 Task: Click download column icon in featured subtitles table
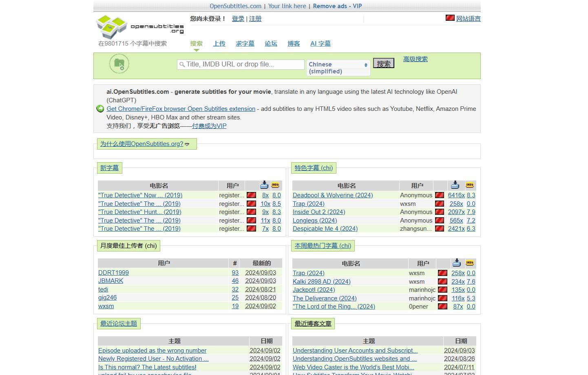point(455,185)
